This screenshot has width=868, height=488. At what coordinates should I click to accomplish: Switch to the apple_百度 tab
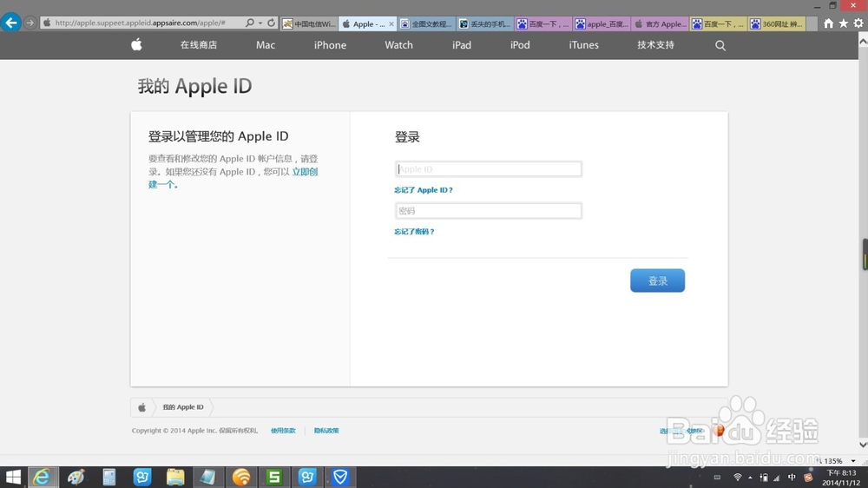point(602,23)
